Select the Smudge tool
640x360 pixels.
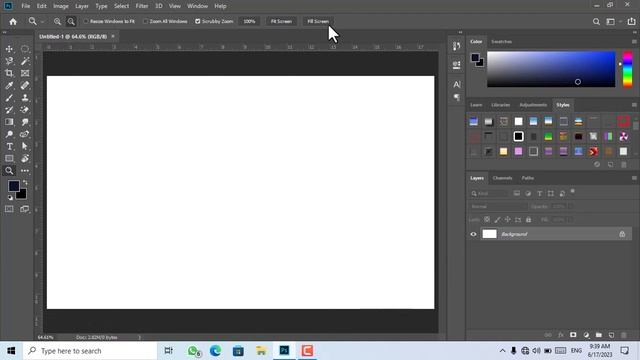pyautogui.click(x=25, y=122)
